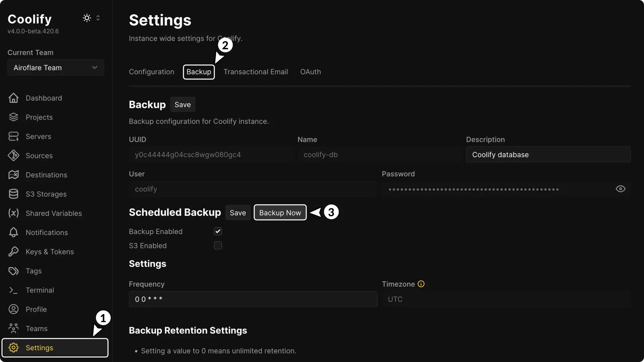644x362 pixels.
Task: Open the Current Team dropdown
Action: coord(55,67)
